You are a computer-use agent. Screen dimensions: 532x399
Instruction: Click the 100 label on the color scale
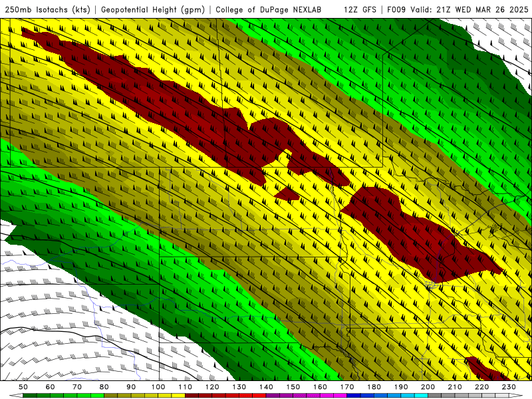click(158, 387)
